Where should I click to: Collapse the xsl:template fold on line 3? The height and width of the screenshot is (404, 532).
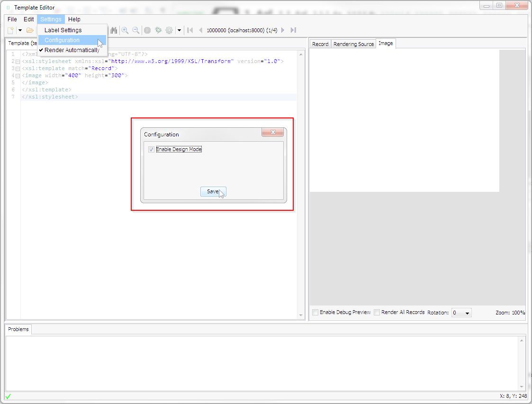[18, 69]
